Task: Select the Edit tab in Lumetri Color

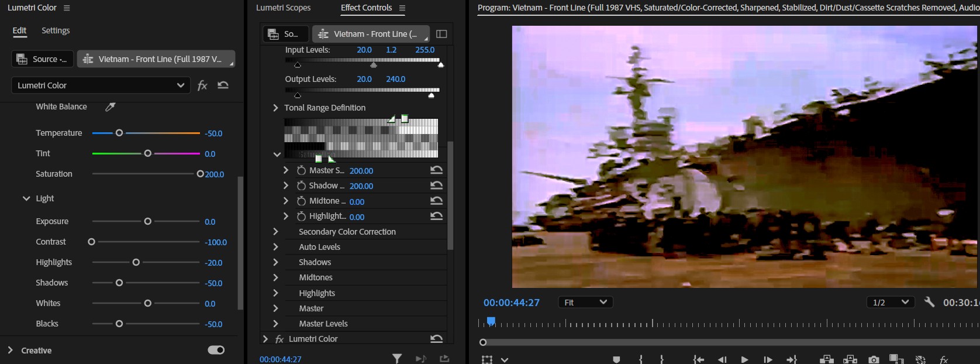Action: [x=19, y=30]
